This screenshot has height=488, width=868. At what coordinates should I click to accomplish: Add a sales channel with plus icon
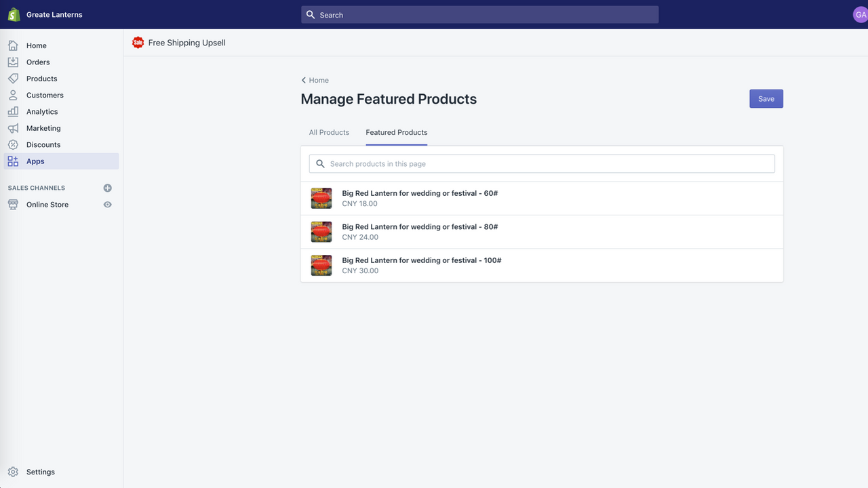pyautogui.click(x=107, y=188)
